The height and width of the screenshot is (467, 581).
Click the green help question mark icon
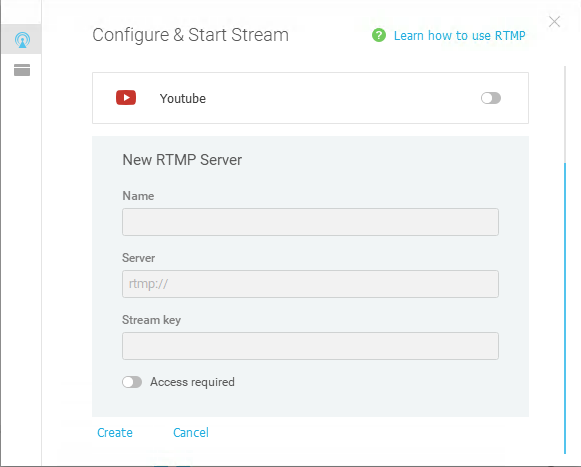pyautogui.click(x=379, y=36)
